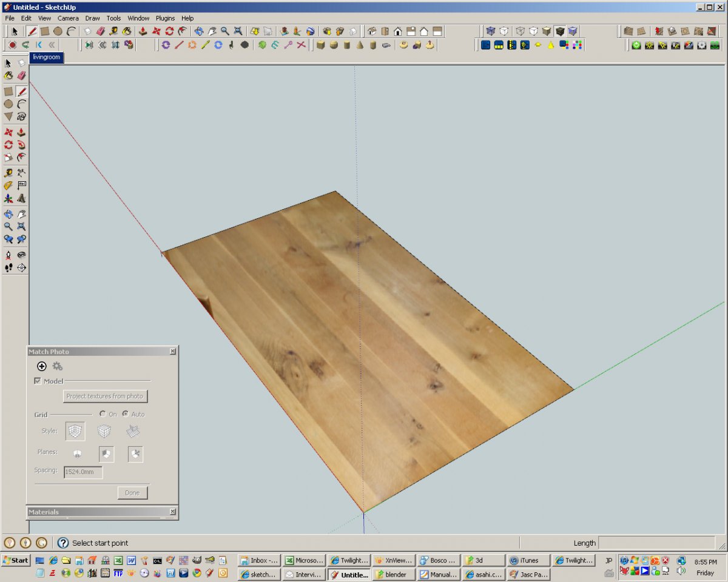Activate the Zoom Extents tool in top toolbar

pyautogui.click(x=238, y=31)
